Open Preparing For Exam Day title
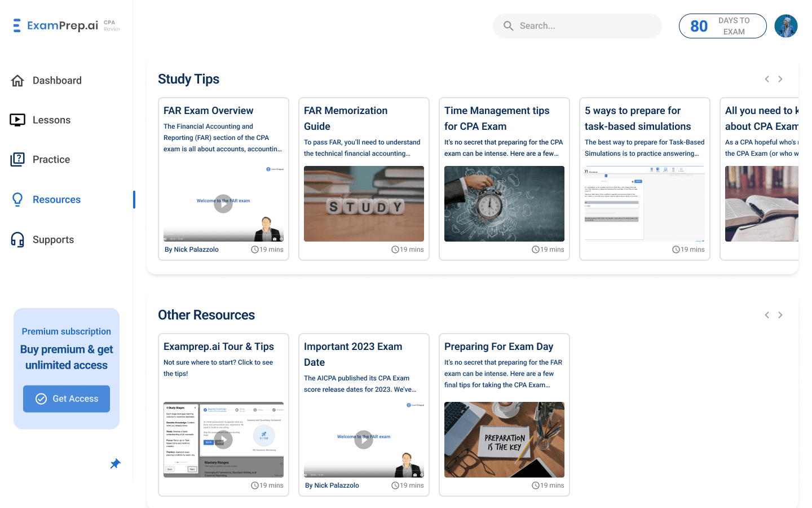 (498, 347)
